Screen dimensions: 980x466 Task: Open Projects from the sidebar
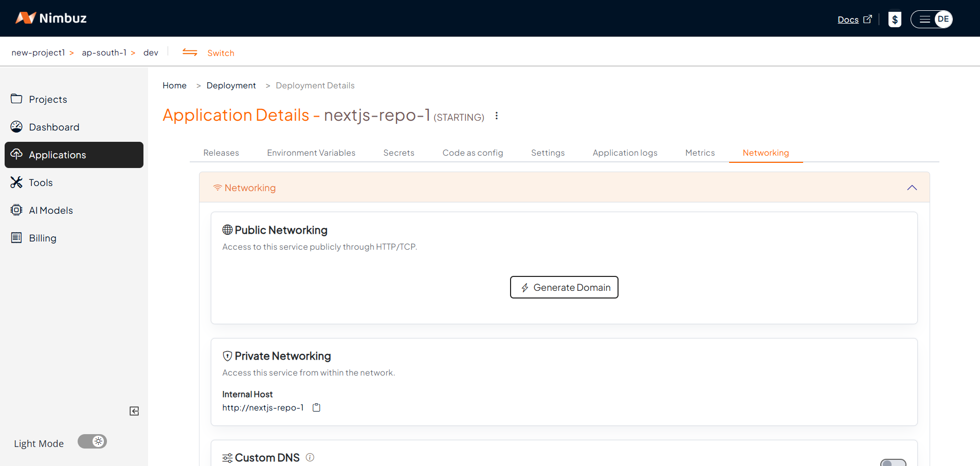pyautogui.click(x=48, y=99)
